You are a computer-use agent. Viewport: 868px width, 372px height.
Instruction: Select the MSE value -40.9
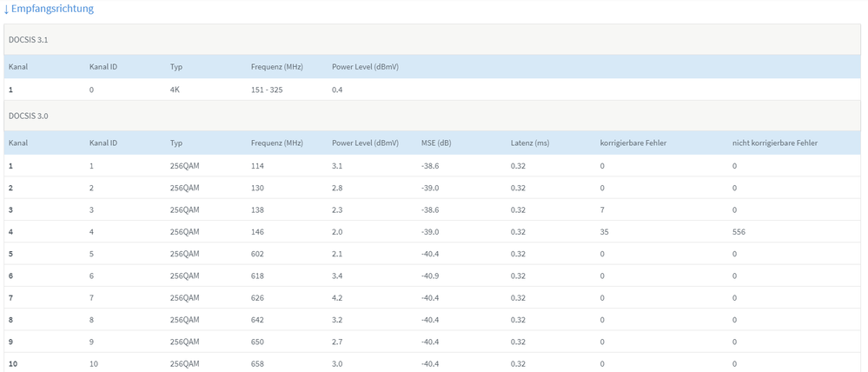[x=430, y=276]
